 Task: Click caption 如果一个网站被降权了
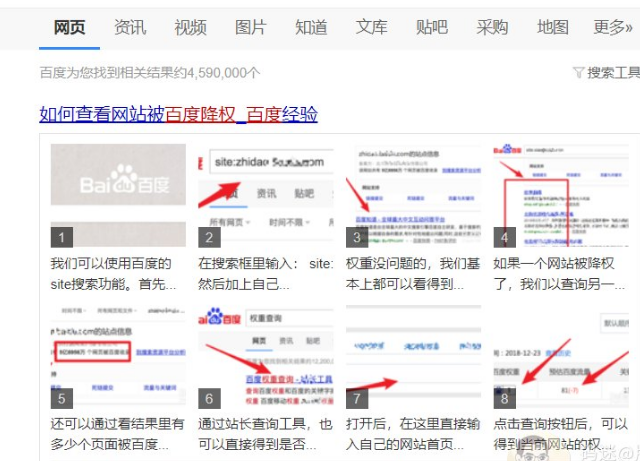pos(559,274)
